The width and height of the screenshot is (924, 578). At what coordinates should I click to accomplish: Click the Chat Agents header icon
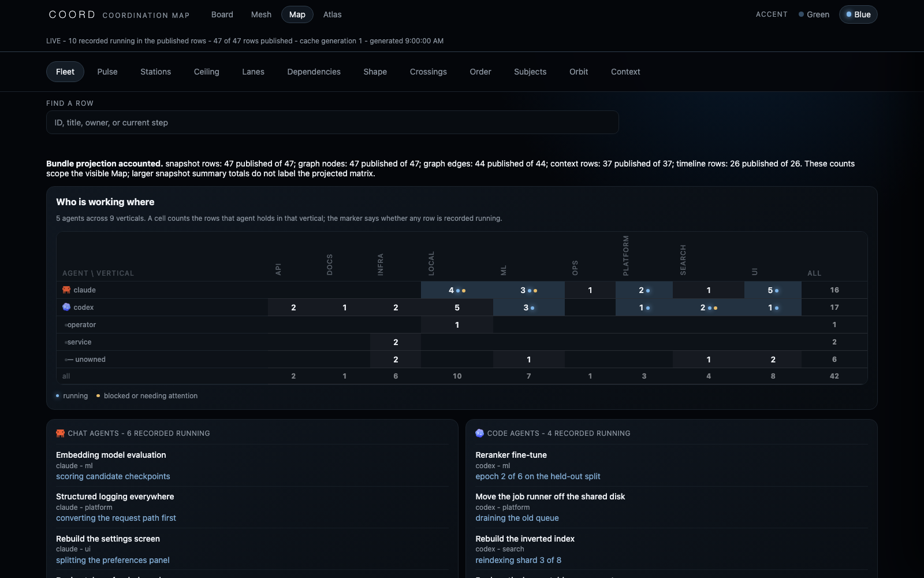(60, 433)
